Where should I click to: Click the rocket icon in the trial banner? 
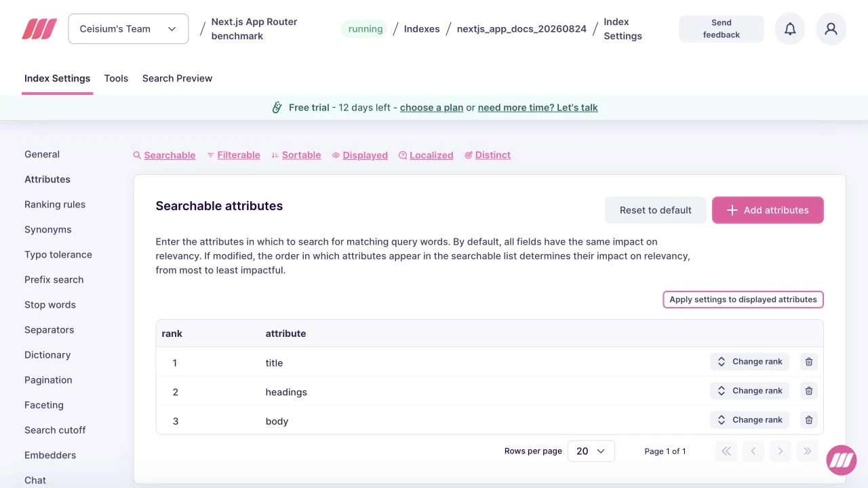pos(277,107)
